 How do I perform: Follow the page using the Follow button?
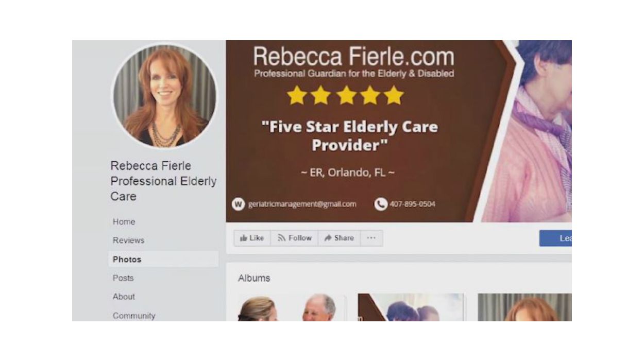294,238
